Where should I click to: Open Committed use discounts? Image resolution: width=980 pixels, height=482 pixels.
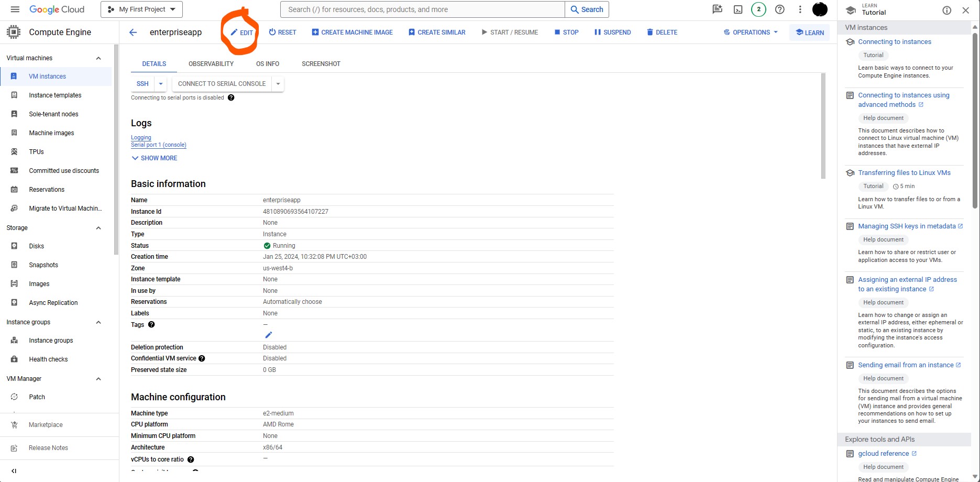click(56, 171)
